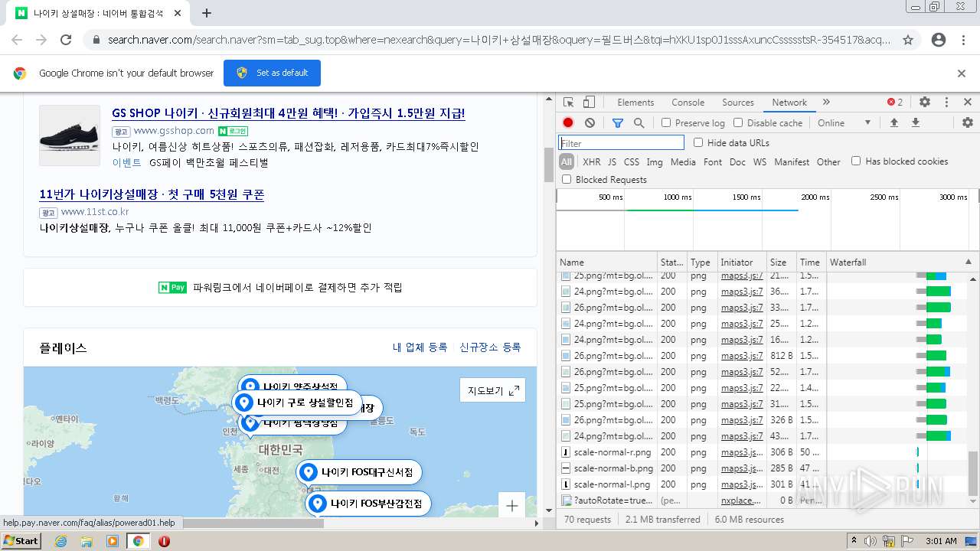The image size is (980, 551).
Task: Click the Naver Pay 파워링크 banner
Action: pos(280,288)
